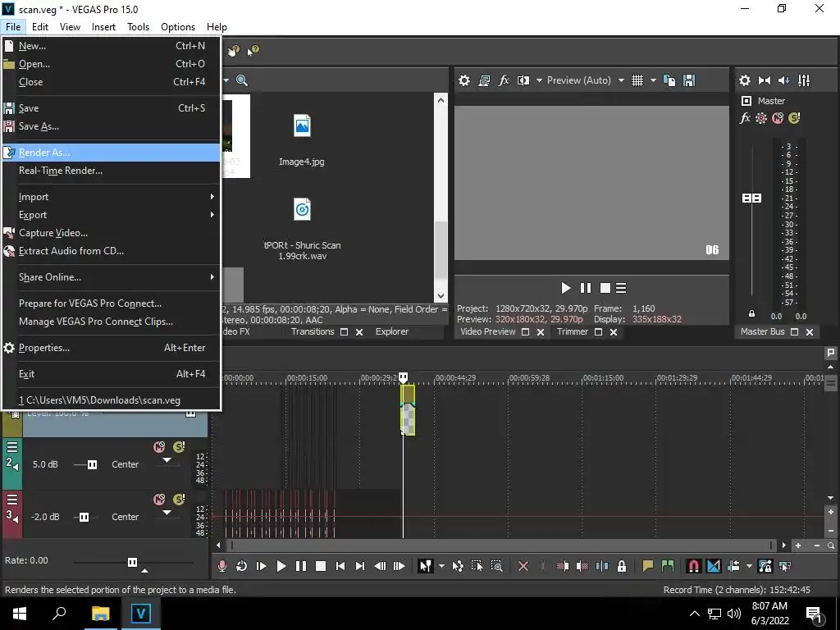Adjust playback Rate slider
The height and width of the screenshot is (630, 840).
tap(132, 562)
